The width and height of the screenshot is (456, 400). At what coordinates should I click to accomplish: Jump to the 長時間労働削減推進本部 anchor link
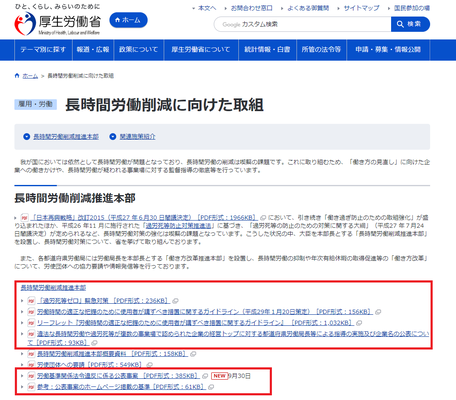point(66,137)
